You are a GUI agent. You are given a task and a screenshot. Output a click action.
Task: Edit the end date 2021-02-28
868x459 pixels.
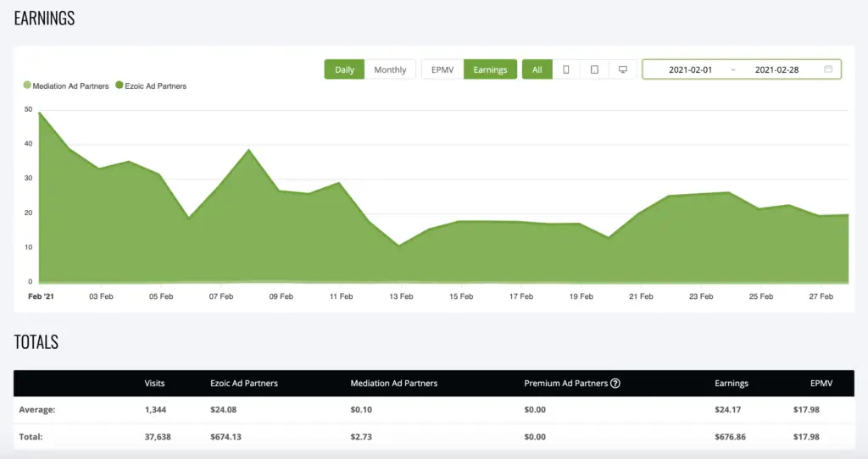click(x=776, y=69)
